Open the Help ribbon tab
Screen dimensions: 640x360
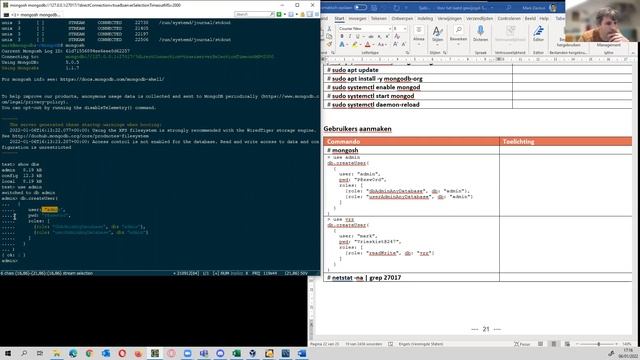click(544, 18)
